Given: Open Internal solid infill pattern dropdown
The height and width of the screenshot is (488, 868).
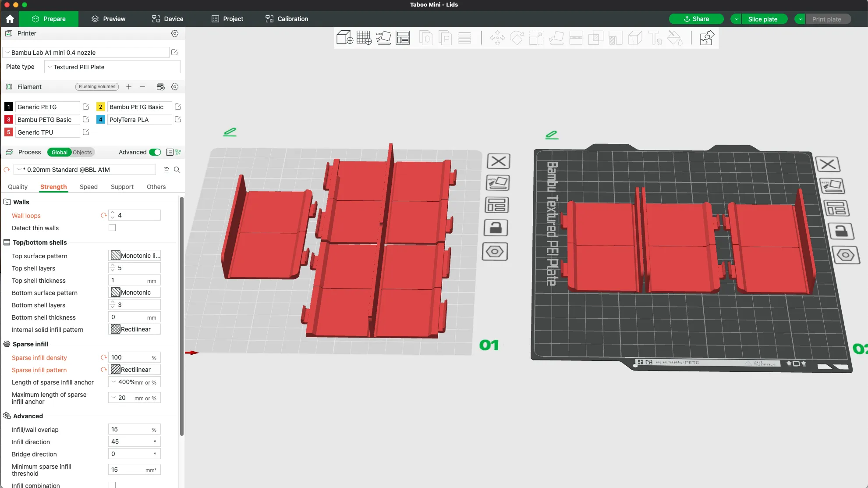Looking at the screenshot, I should (x=135, y=329).
